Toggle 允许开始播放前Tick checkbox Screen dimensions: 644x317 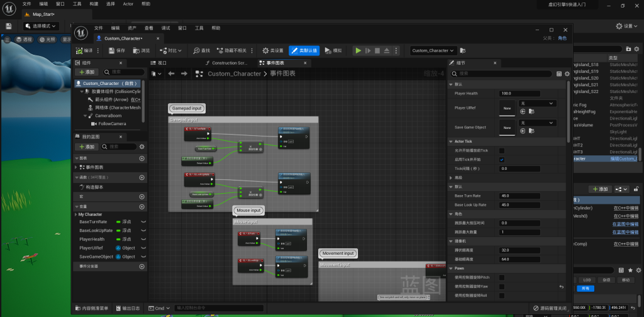(x=502, y=151)
